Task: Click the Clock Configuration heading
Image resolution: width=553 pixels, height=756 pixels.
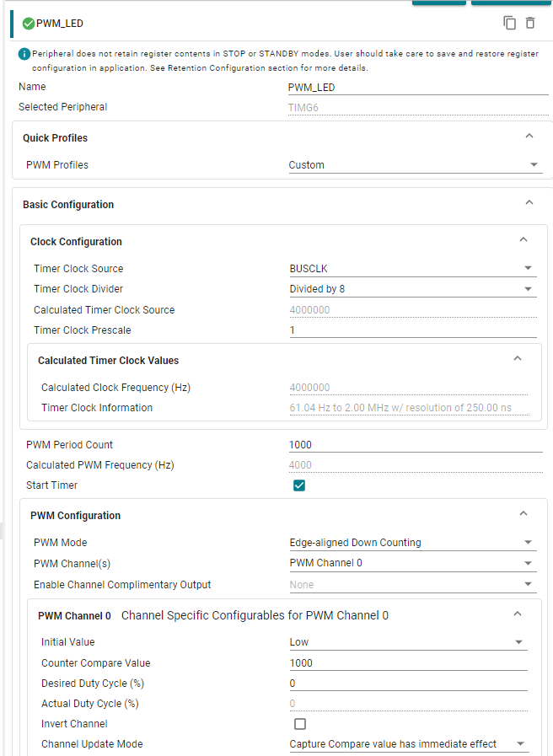Action: (x=76, y=242)
